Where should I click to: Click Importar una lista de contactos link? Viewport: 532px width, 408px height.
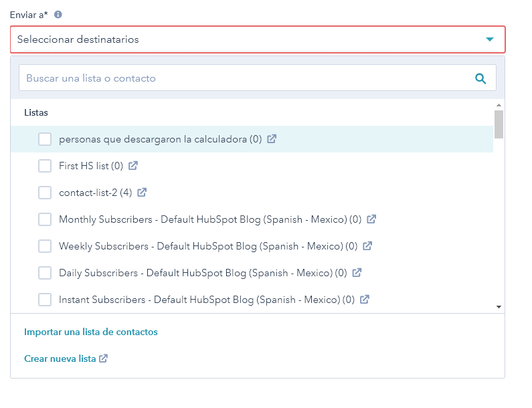91,332
